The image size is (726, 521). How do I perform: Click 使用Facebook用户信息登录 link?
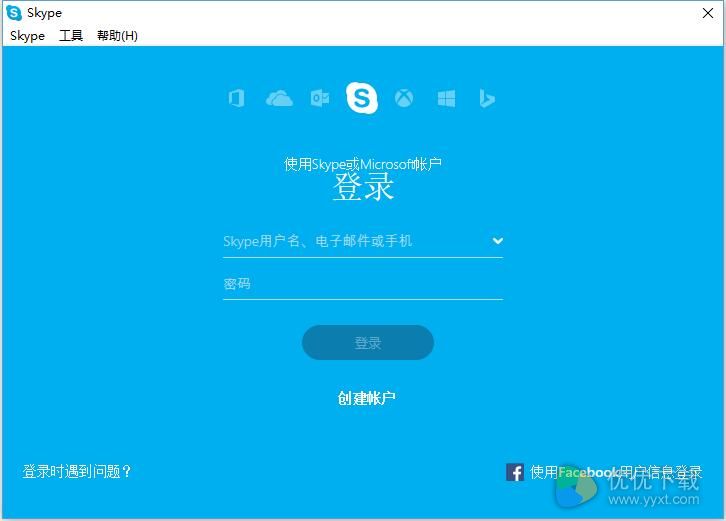[x=616, y=472]
